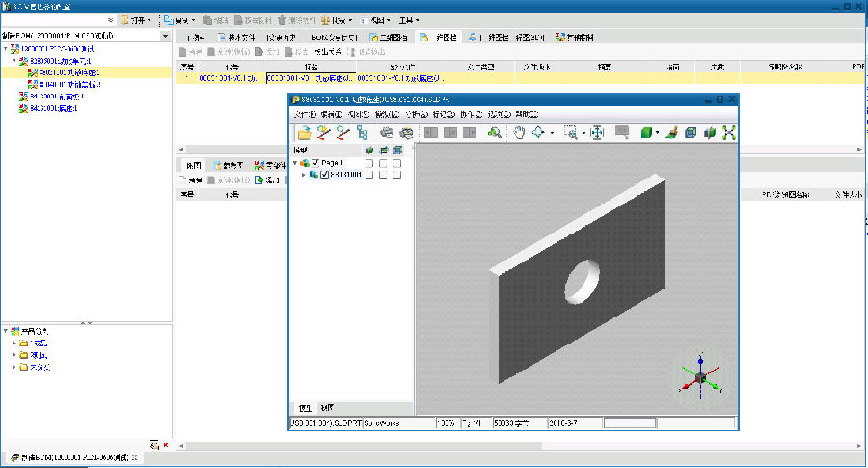This screenshot has width=868, height=468.
Task: Open the rotate tool dropdown arrow
Action: pyautogui.click(x=552, y=133)
